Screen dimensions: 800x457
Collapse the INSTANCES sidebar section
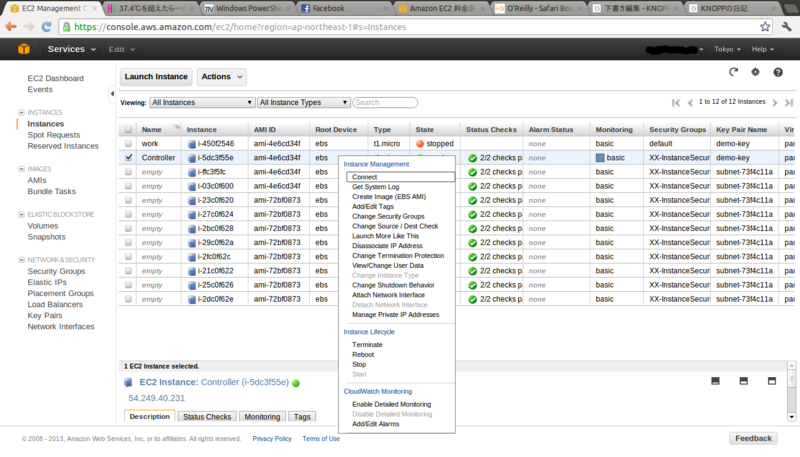click(x=21, y=112)
